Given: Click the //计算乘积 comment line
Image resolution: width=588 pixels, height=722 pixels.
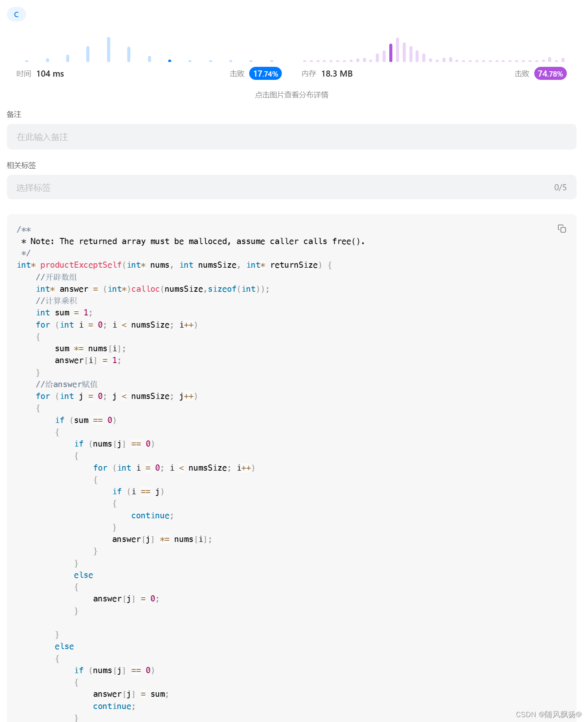Looking at the screenshot, I should 56,301.
